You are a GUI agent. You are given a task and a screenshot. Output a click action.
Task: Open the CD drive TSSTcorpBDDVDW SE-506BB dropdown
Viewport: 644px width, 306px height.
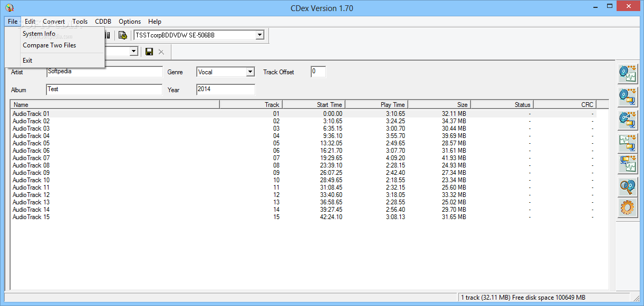tap(259, 35)
